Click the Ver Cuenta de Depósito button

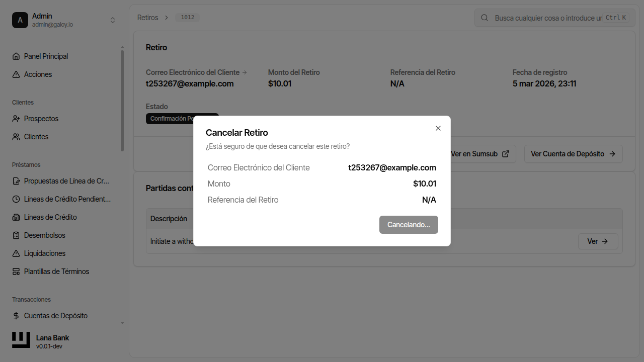click(x=573, y=154)
